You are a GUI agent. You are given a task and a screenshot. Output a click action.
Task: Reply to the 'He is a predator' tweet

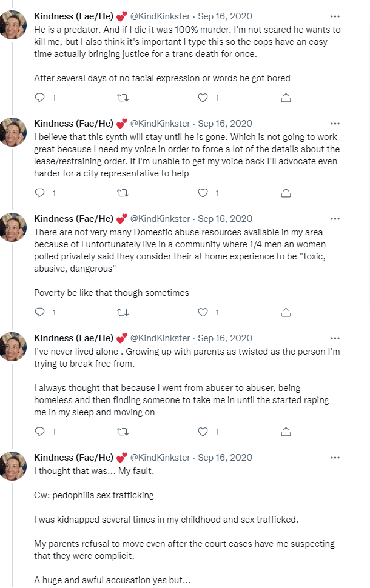tap(40, 98)
